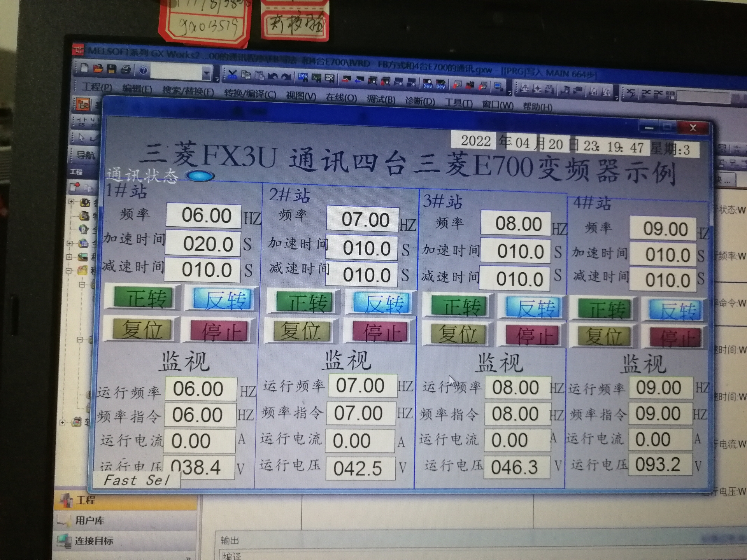747x560 pixels.
Task: Click the Cut scissors icon
Action: (x=233, y=74)
